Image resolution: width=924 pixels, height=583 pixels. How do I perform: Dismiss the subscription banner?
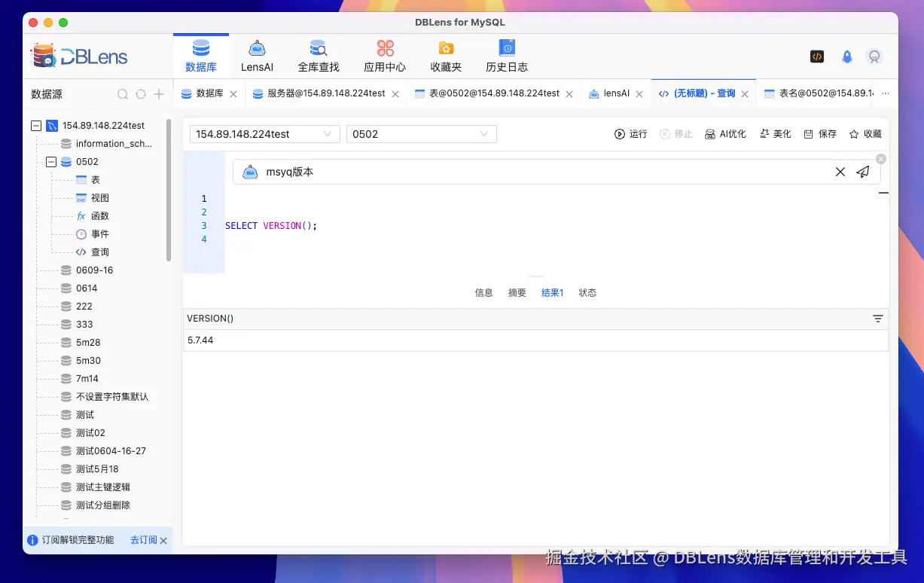click(x=163, y=541)
